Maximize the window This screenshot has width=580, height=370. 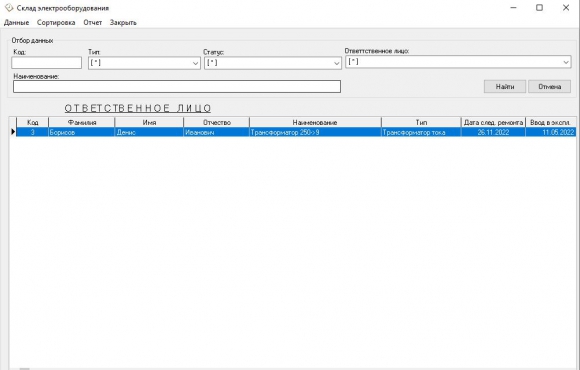pyautogui.click(x=539, y=8)
